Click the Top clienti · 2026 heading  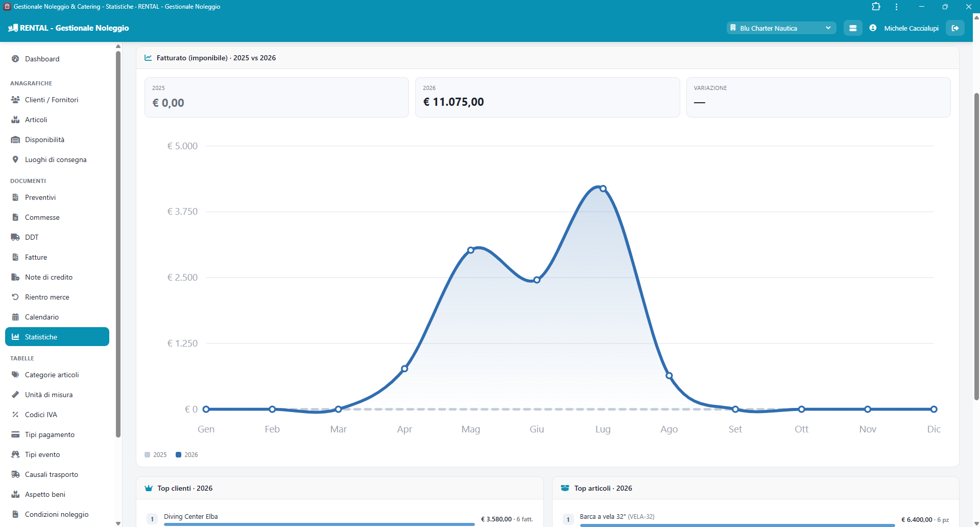[x=185, y=488]
